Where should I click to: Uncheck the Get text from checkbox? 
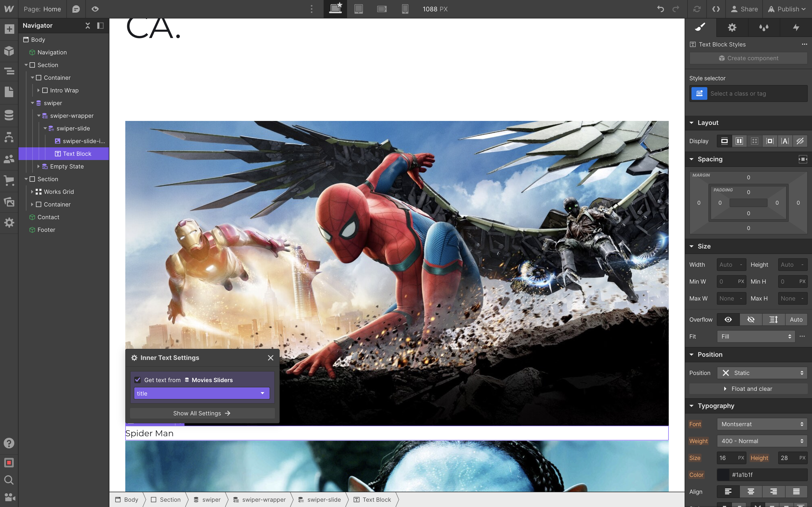pos(137,380)
